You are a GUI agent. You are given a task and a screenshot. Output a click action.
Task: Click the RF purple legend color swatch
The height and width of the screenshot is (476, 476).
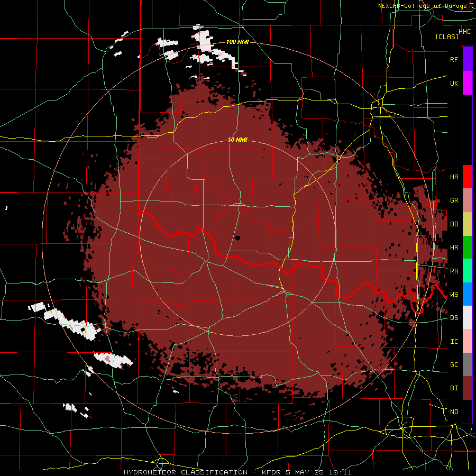[467, 59]
